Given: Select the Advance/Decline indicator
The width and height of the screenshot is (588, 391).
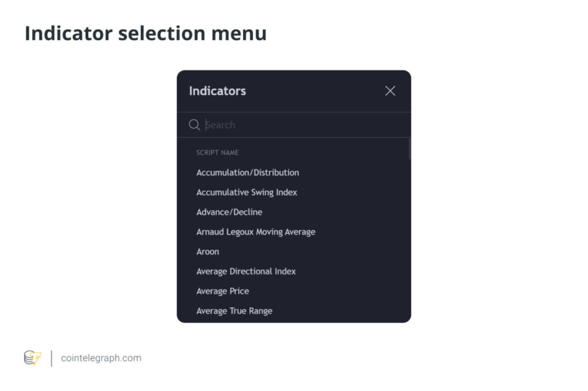Looking at the screenshot, I should coord(229,212).
